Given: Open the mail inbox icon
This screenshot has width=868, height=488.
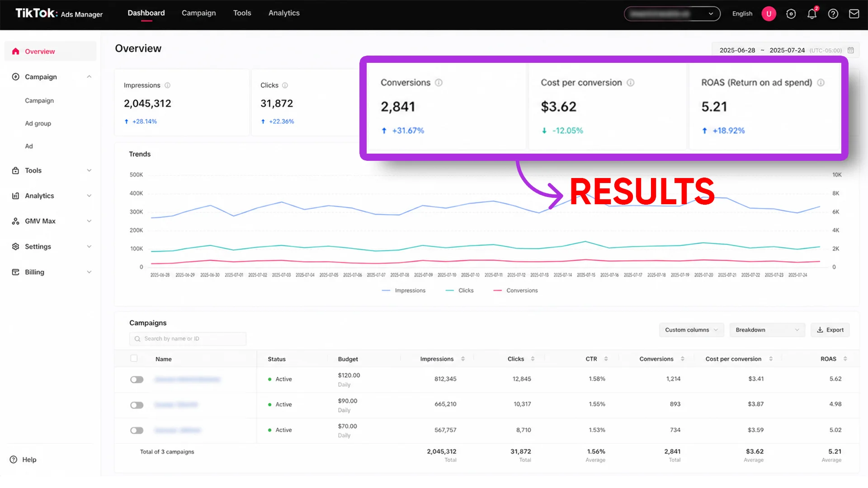Looking at the screenshot, I should 854,14.
